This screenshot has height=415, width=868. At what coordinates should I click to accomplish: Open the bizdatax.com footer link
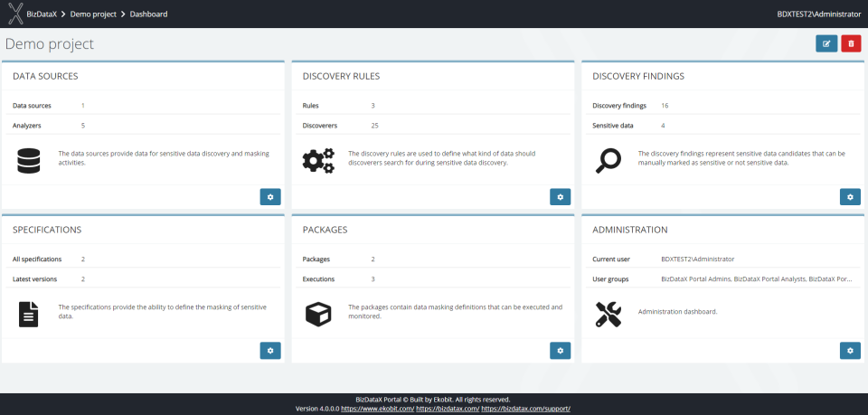click(448, 409)
